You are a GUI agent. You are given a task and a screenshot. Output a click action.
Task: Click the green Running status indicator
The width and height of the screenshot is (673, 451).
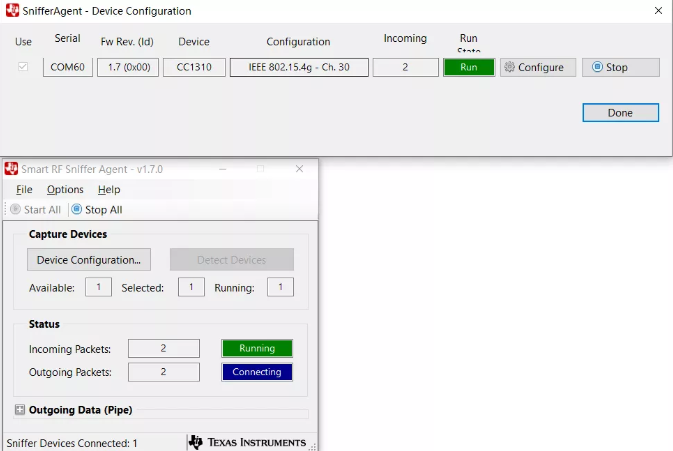[x=257, y=348]
